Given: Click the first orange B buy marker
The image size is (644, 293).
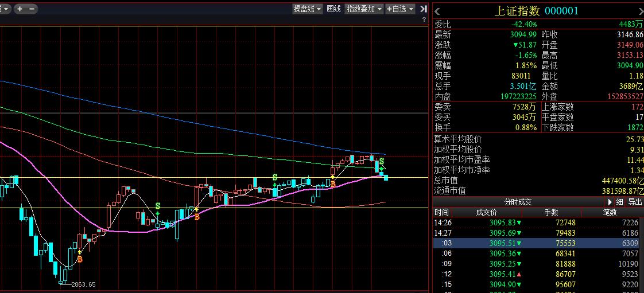Looking at the screenshot, I should (80, 259).
